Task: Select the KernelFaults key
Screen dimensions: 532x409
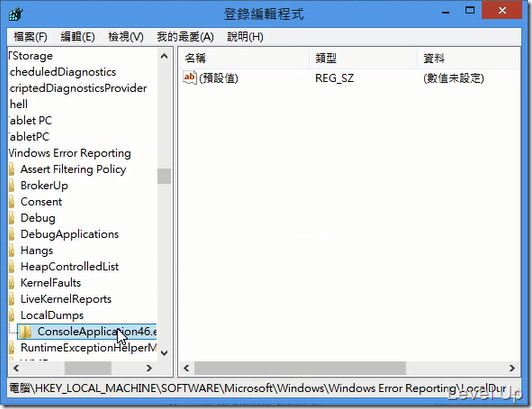Action: pos(51,283)
